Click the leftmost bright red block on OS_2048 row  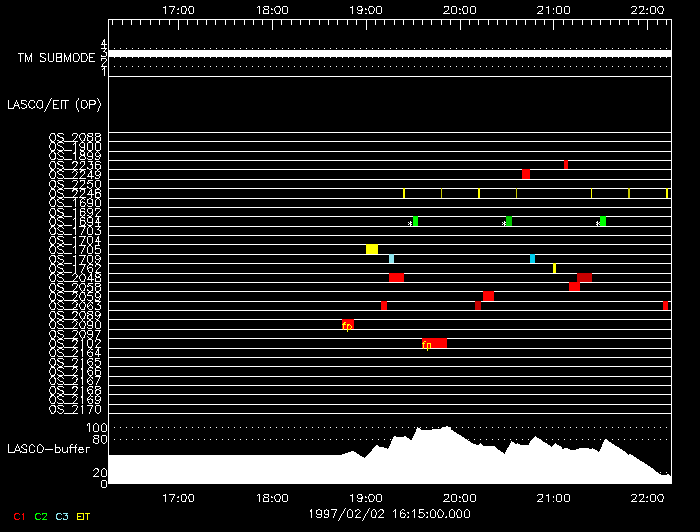point(396,278)
